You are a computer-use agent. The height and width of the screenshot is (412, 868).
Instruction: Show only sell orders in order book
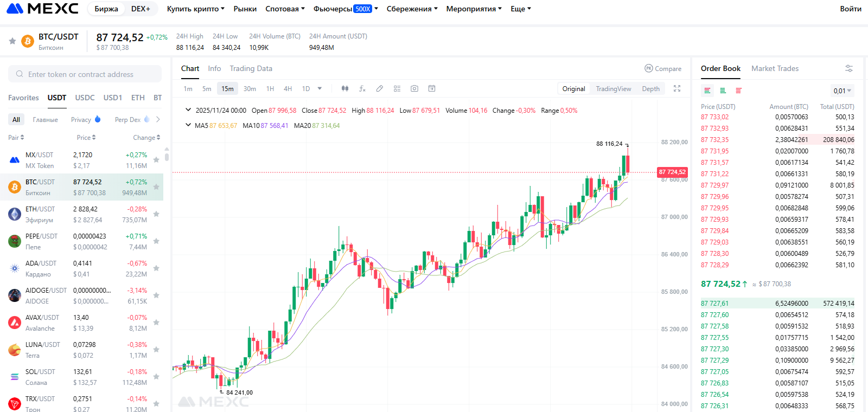click(x=738, y=91)
